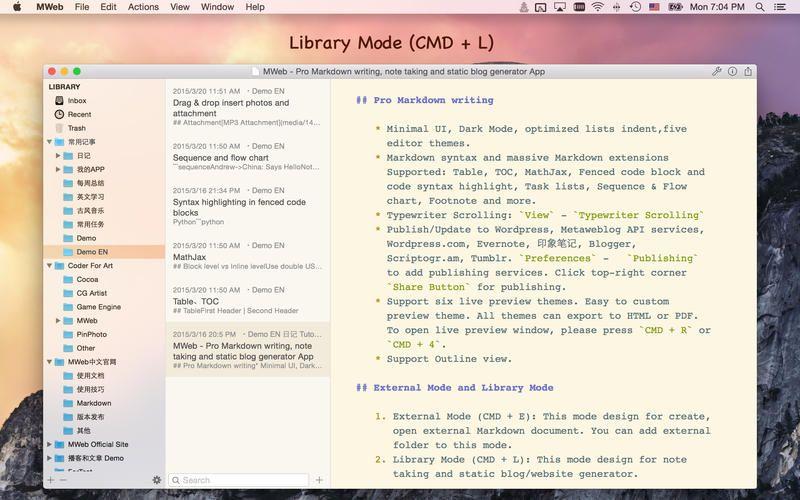Click the menu bar clock 'Mon 7:04 PM'

point(717,7)
